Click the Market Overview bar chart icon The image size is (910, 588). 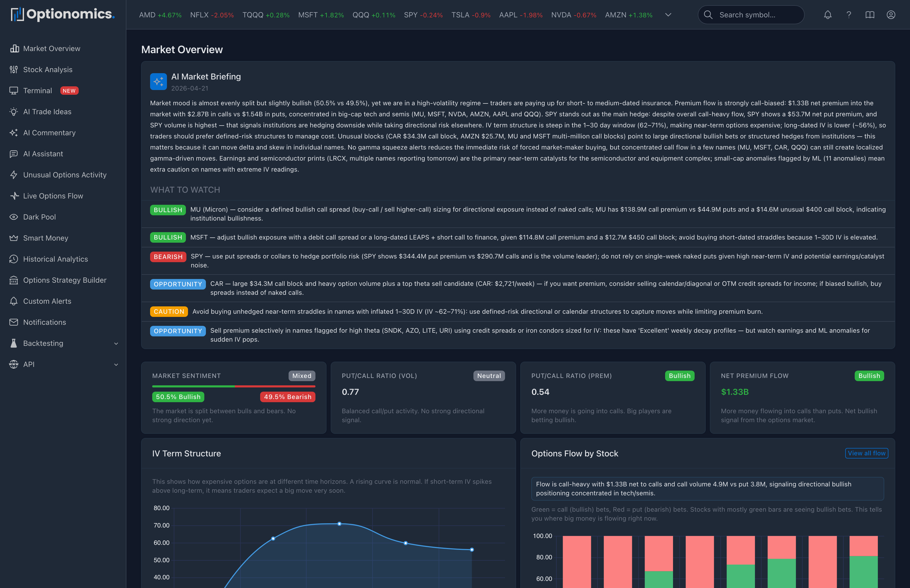pyautogui.click(x=14, y=48)
